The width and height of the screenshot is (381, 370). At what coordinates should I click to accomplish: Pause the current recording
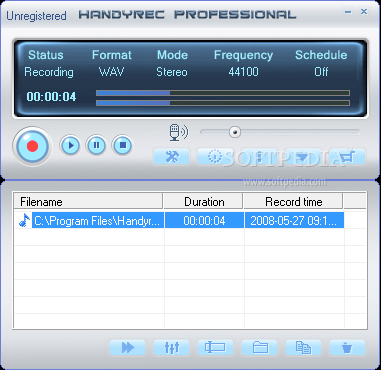(96, 145)
